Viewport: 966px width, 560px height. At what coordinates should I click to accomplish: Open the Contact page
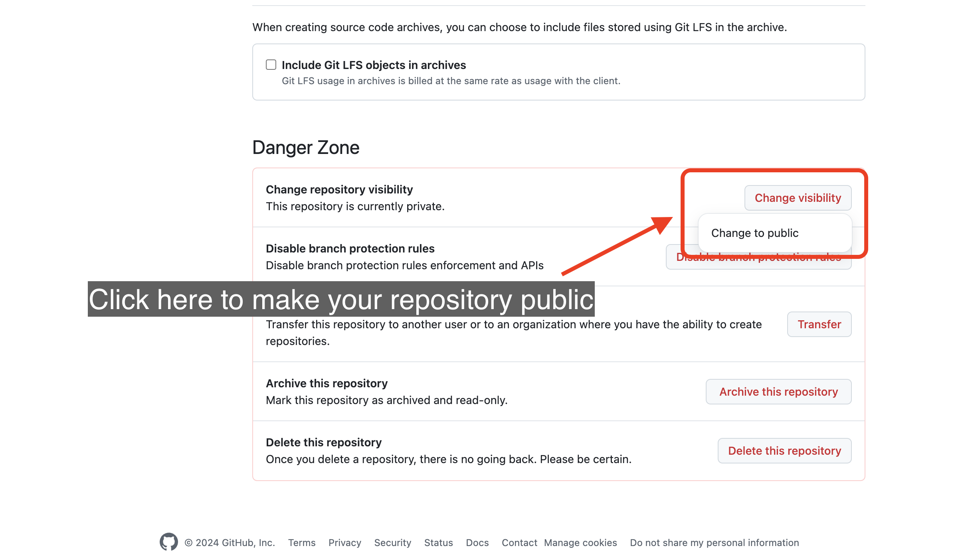pos(519,542)
